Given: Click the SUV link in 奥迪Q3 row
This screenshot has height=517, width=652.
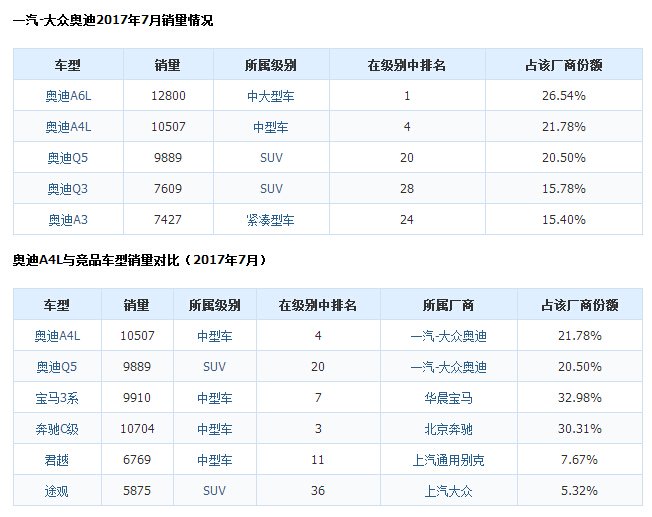Looking at the screenshot, I should pos(271,189).
